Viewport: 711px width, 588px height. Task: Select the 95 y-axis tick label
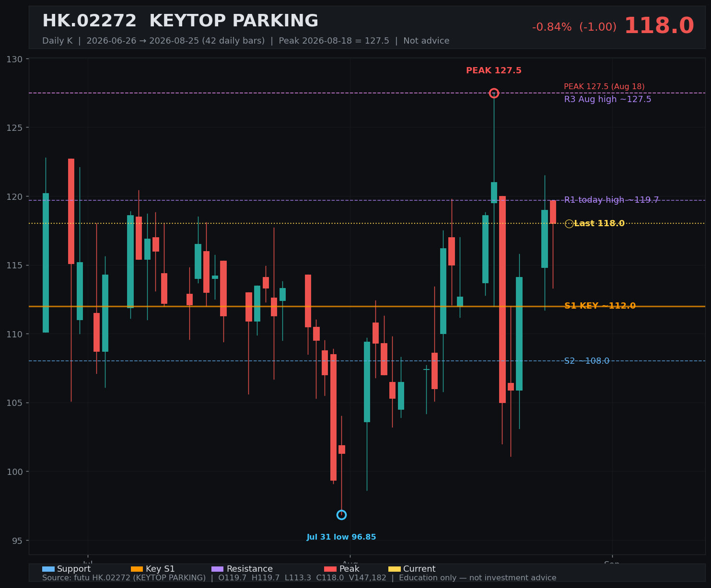click(18, 540)
